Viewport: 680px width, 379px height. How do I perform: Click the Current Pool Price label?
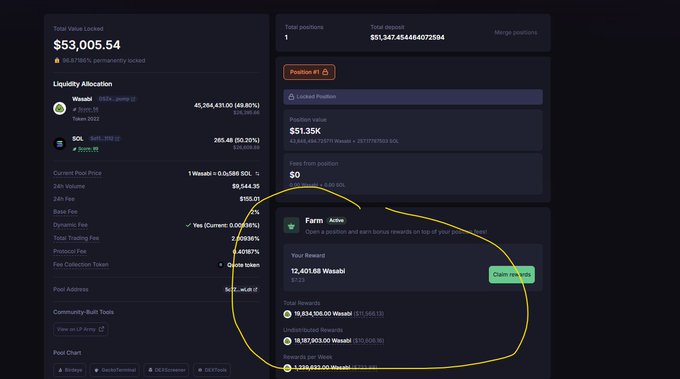77,173
